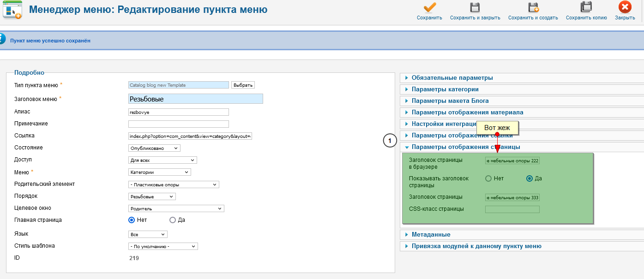This screenshot has width=644, height=279.
Task: Click the Сохранить и создать icon
Action: click(x=533, y=8)
